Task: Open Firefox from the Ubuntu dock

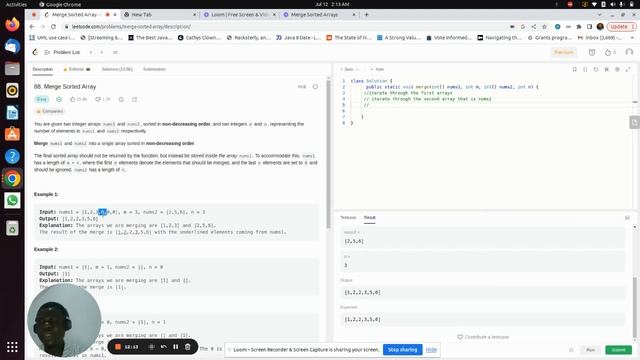Action: (x=12, y=24)
